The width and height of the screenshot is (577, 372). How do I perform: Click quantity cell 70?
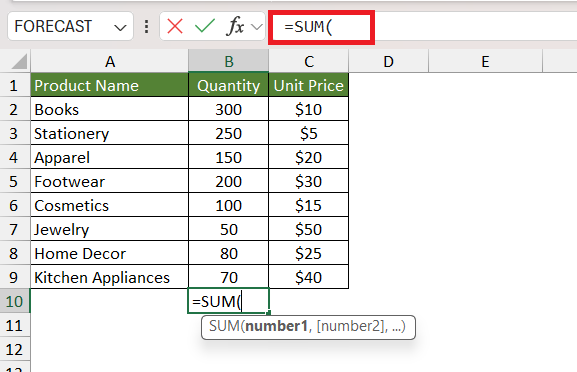coord(229,277)
